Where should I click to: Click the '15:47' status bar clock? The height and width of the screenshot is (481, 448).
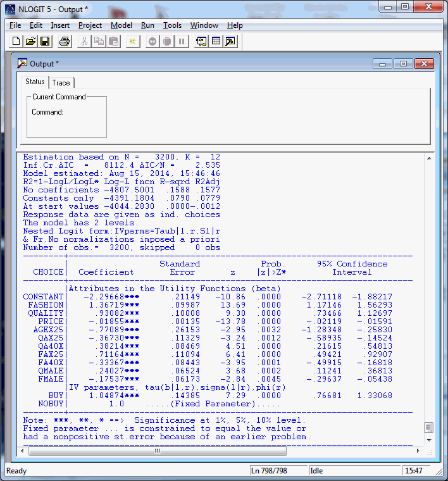(x=414, y=471)
